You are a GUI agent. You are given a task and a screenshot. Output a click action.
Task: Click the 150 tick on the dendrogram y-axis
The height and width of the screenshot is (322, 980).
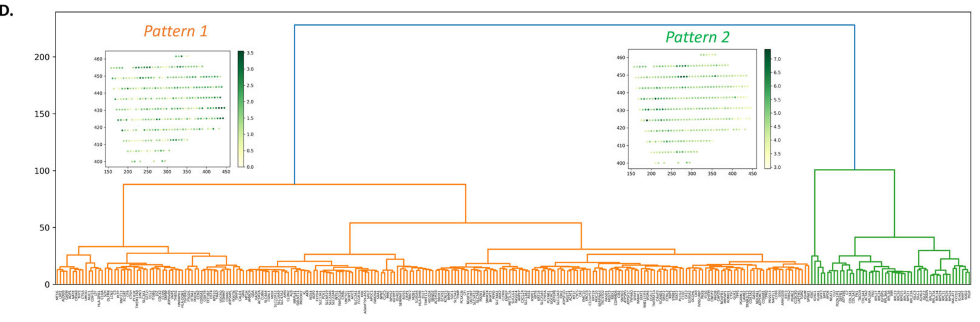pyautogui.click(x=42, y=114)
